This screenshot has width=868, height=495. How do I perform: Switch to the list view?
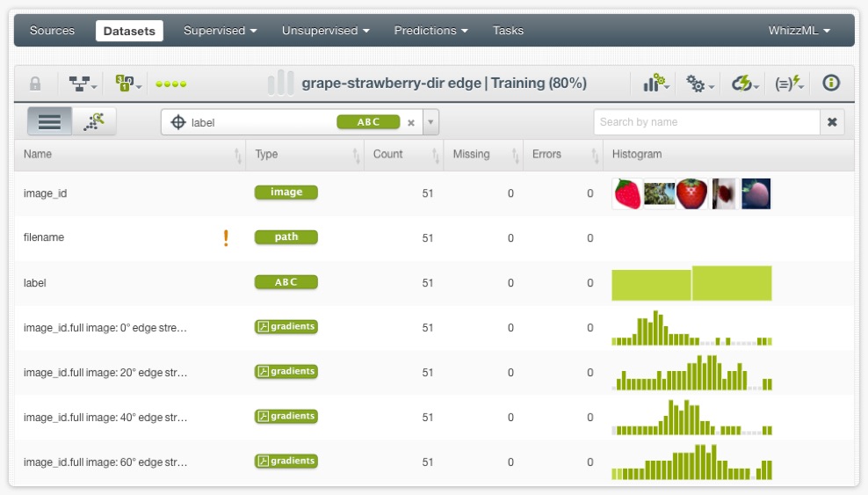pyautogui.click(x=49, y=122)
